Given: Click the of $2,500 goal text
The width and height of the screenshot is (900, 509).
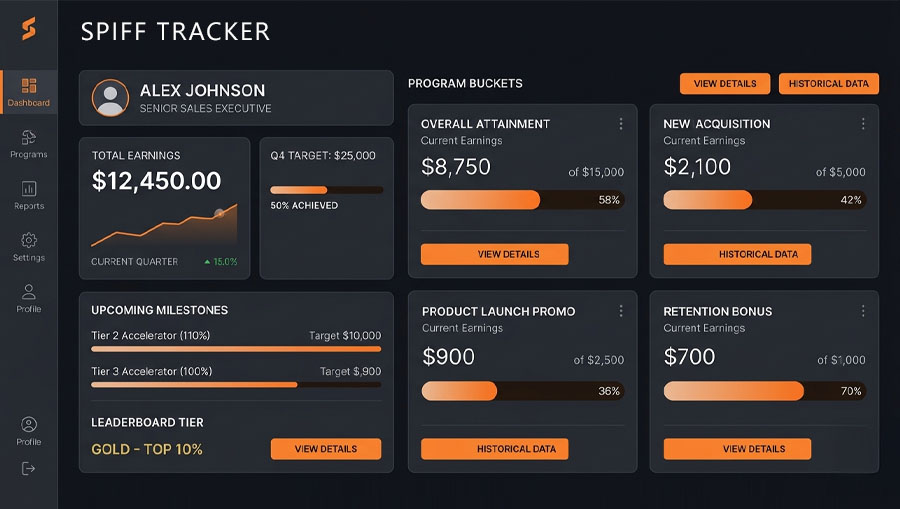Looking at the screenshot, I should [x=598, y=360].
